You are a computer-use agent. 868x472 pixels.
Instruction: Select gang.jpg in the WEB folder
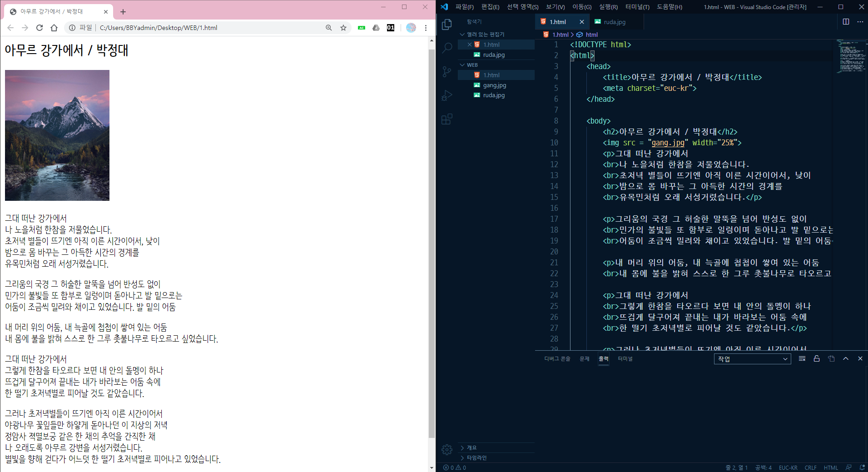tap(496, 85)
